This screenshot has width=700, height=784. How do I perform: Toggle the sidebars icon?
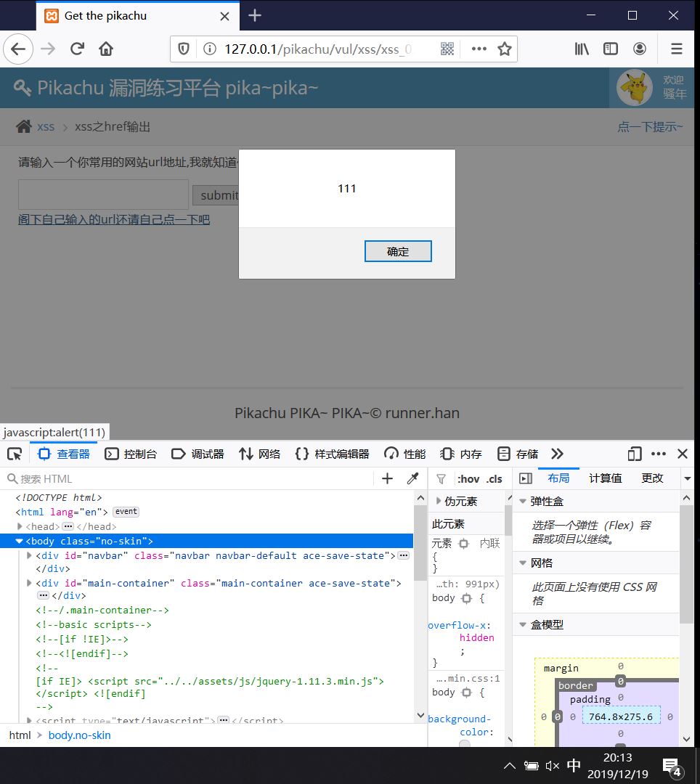tap(611, 49)
